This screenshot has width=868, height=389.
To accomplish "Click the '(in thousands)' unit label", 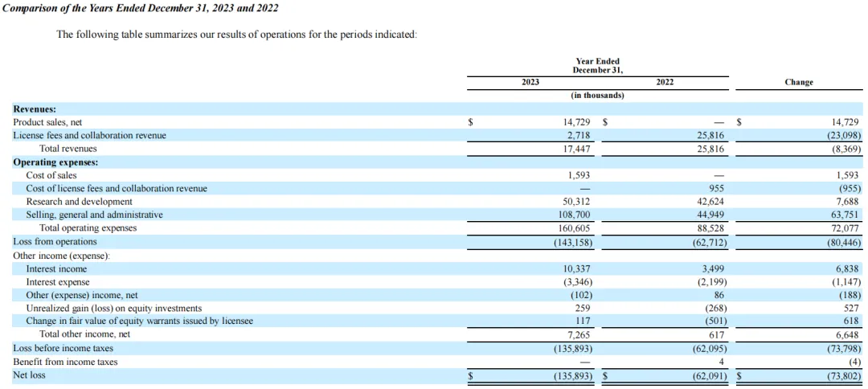I will [x=597, y=96].
